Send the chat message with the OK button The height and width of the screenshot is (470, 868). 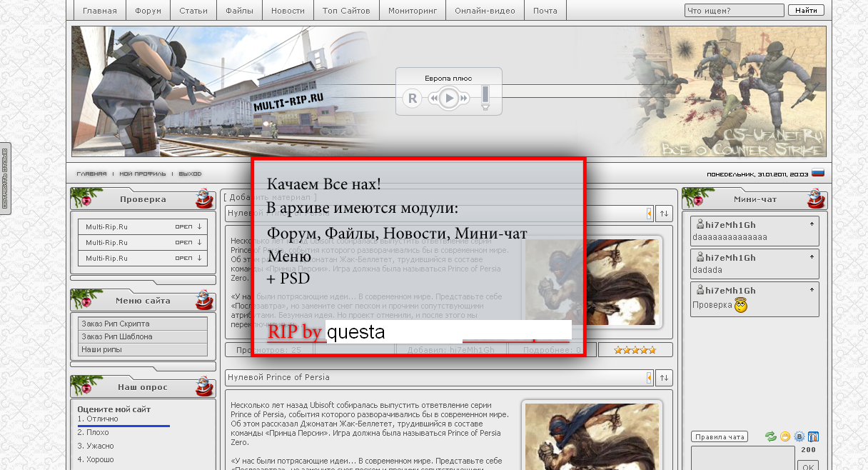[808, 466]
